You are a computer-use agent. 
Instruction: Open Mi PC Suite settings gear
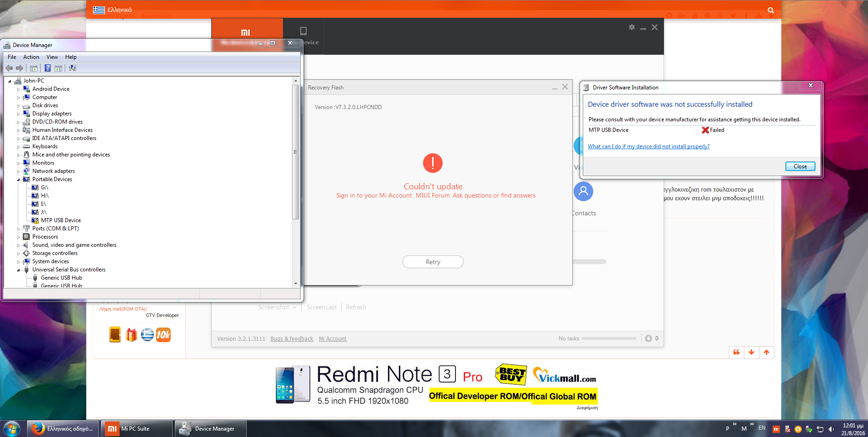click(x=632, y=27)
